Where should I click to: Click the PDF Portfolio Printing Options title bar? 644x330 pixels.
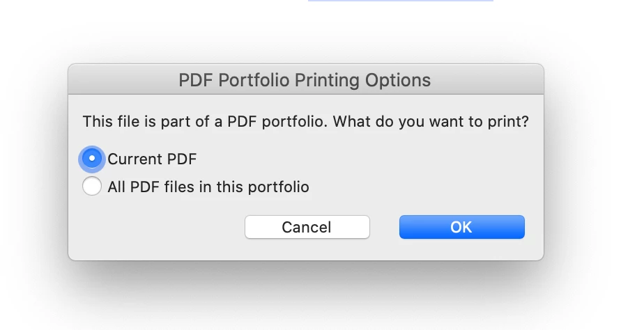point(305,80)
